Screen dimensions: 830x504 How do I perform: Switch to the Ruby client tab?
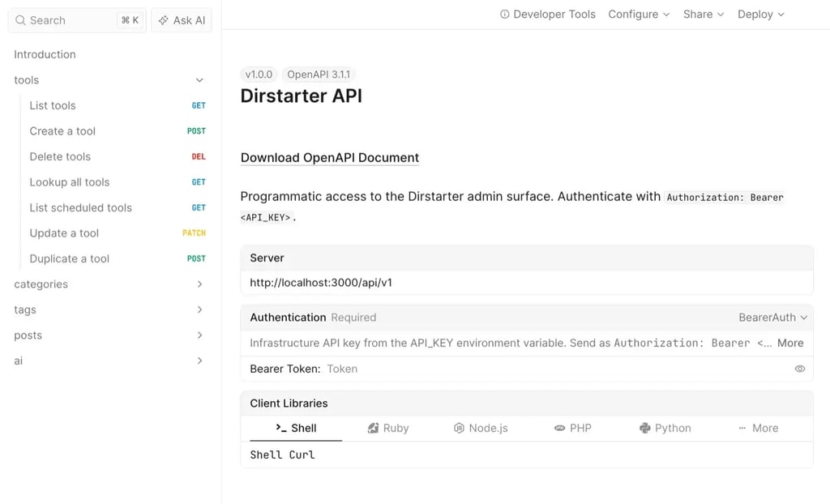(x=388, y=428)
